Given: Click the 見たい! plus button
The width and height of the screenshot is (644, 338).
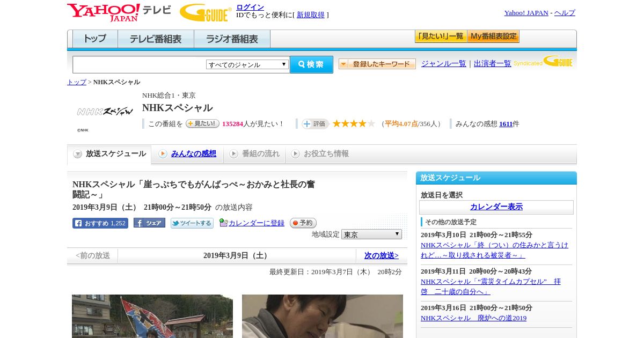Looking at the screenshot, I should coord(202,123).
